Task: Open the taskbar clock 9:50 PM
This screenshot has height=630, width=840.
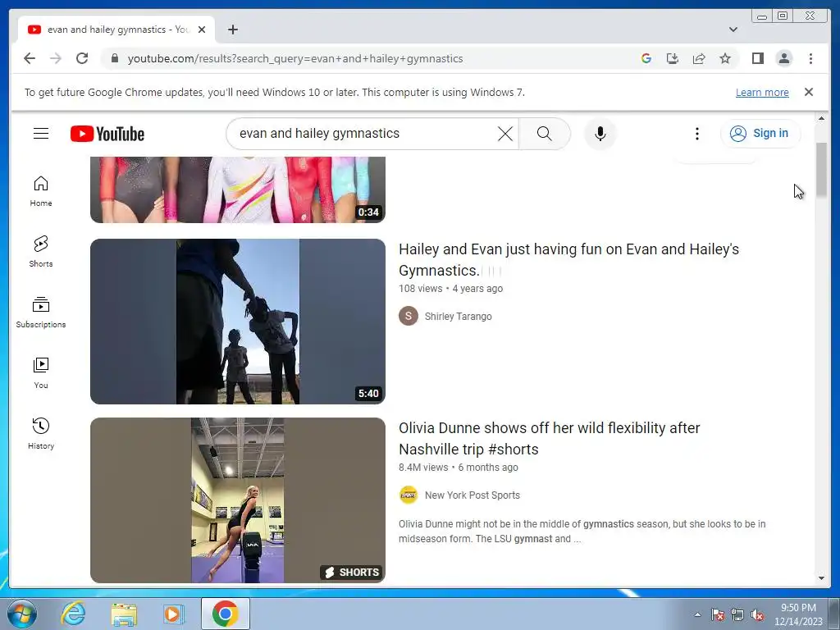Action: [798, 614]
